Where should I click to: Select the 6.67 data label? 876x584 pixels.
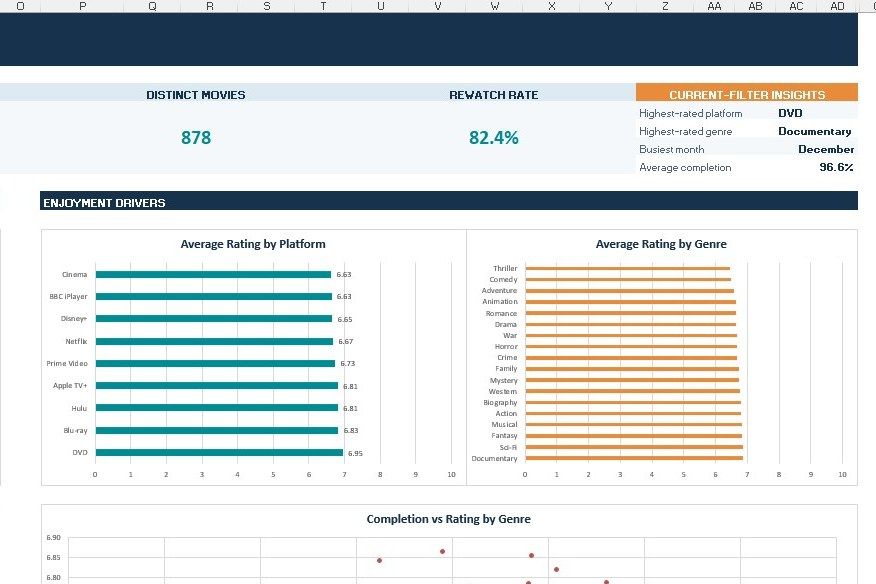(346, 341)
